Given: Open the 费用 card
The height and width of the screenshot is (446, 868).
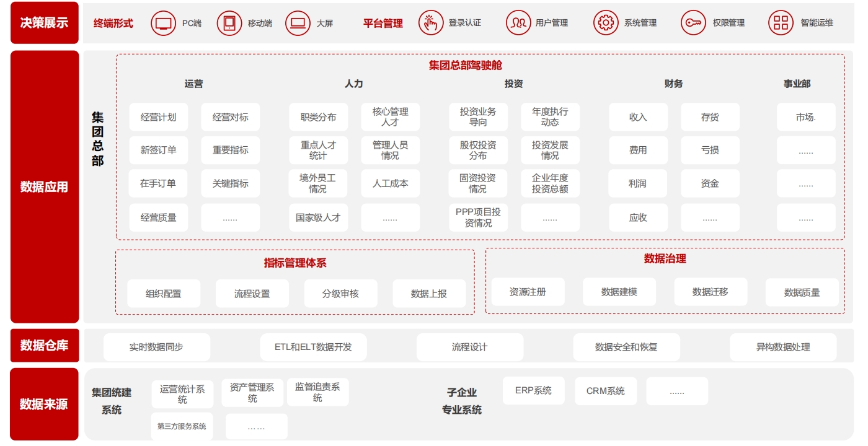Looking at the screenshot, I should coord(638,150).
